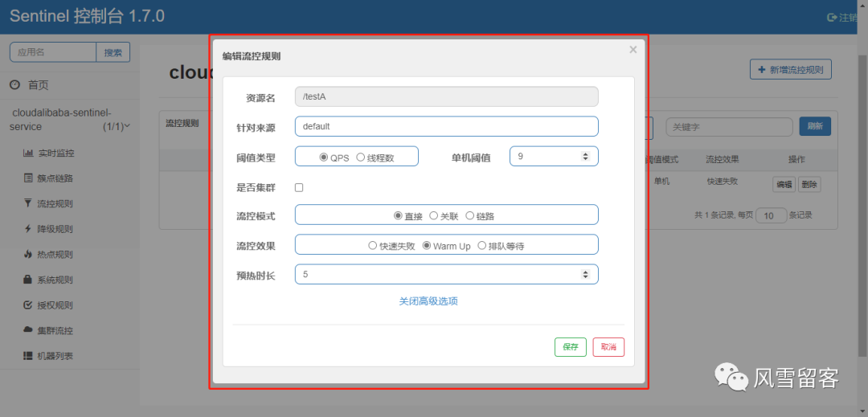Choose 链路 flow control mode
Image resolution: width=868 pixels, height=417 pixels.
tap(470, 215)
